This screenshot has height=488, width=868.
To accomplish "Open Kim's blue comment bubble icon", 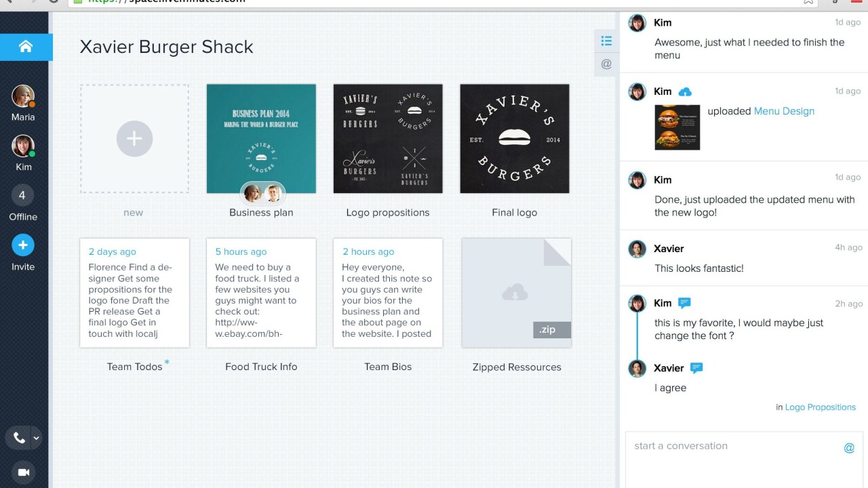I will point(684,303).
